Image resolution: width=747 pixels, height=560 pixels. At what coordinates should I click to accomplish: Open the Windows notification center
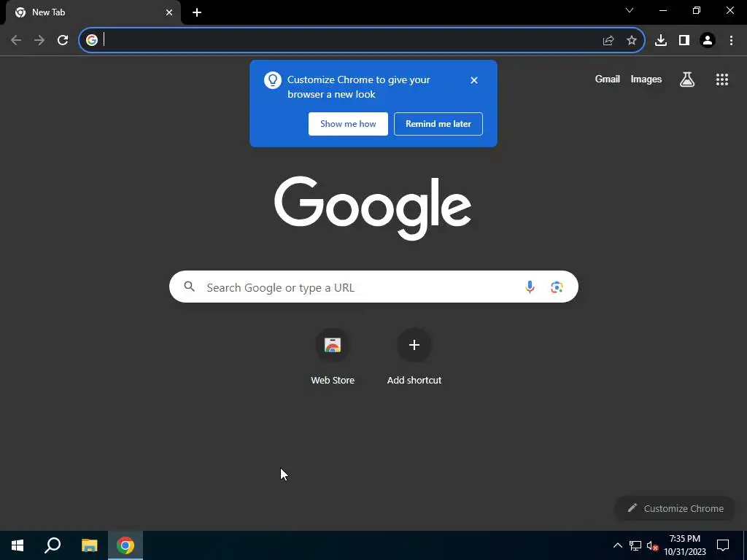tap(723, 545)
